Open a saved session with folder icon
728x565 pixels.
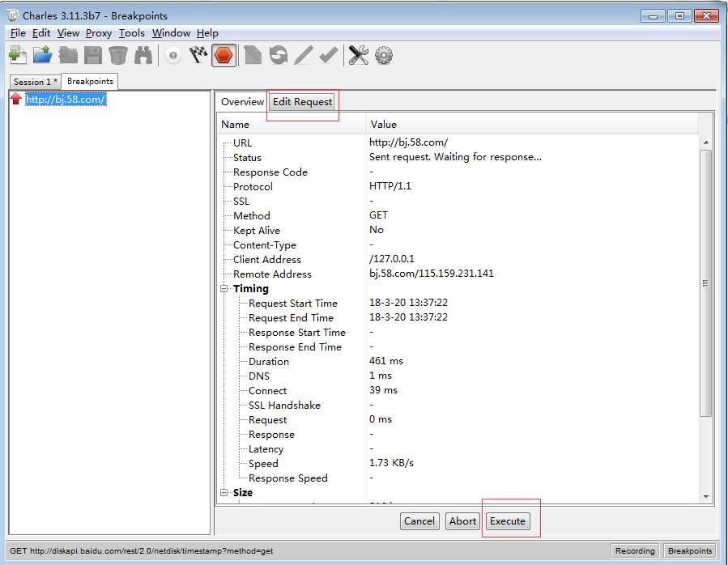pos(43,55)
